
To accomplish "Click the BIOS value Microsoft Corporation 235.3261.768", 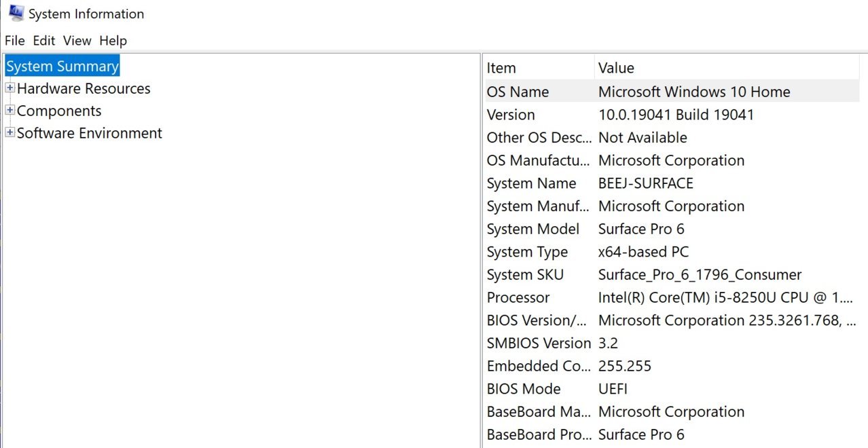I will point(727,320).
